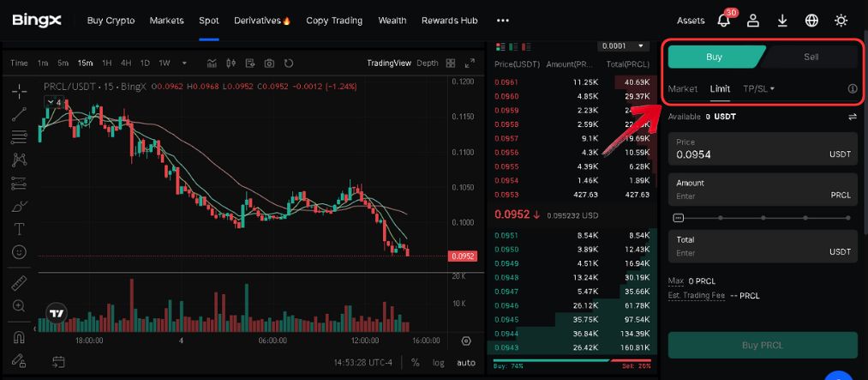Switch chart to Depth view
This screenshot has width=868, height=380.
coord(428,63)
